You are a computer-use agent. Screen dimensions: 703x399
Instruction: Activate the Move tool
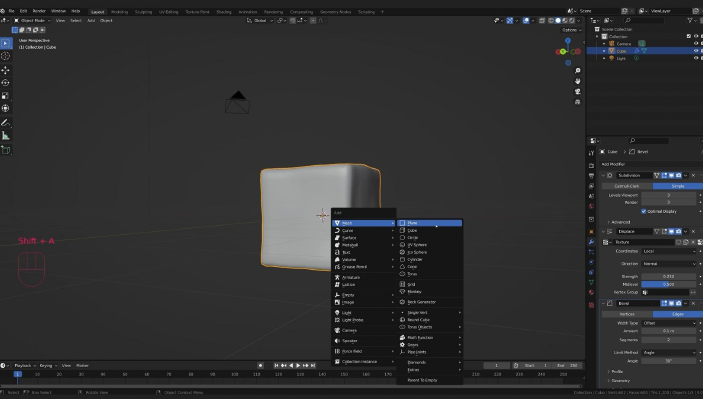coord(5,70)
